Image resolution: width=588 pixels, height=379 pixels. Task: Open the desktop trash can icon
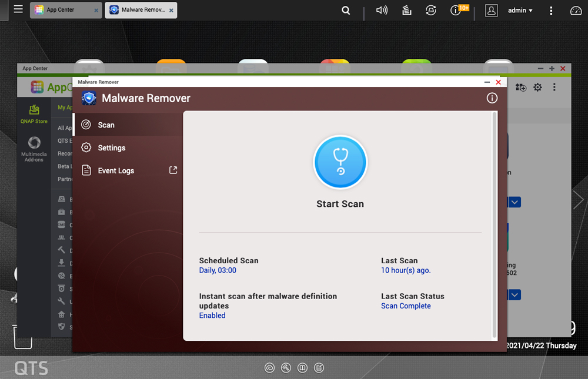click(x=22, y=337)
